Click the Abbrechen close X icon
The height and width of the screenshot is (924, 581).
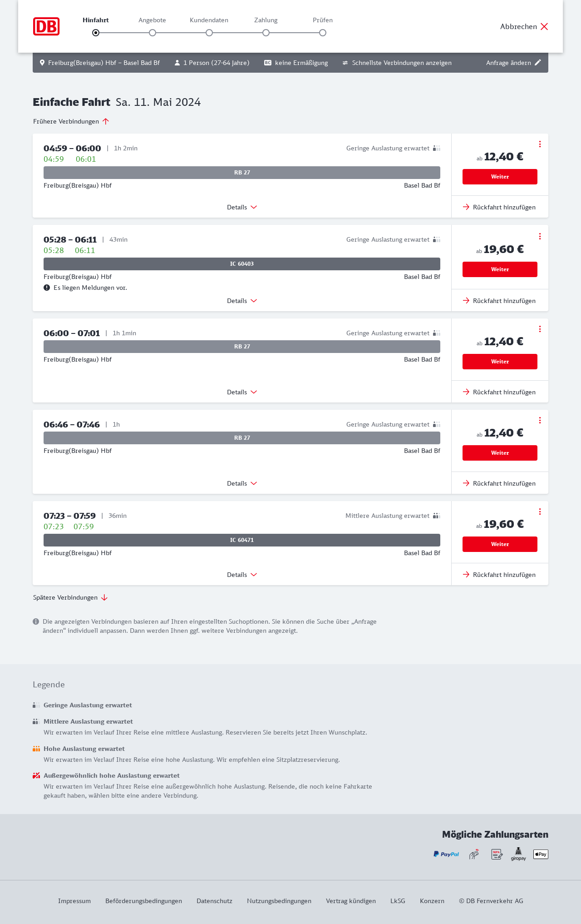(544, 26)
